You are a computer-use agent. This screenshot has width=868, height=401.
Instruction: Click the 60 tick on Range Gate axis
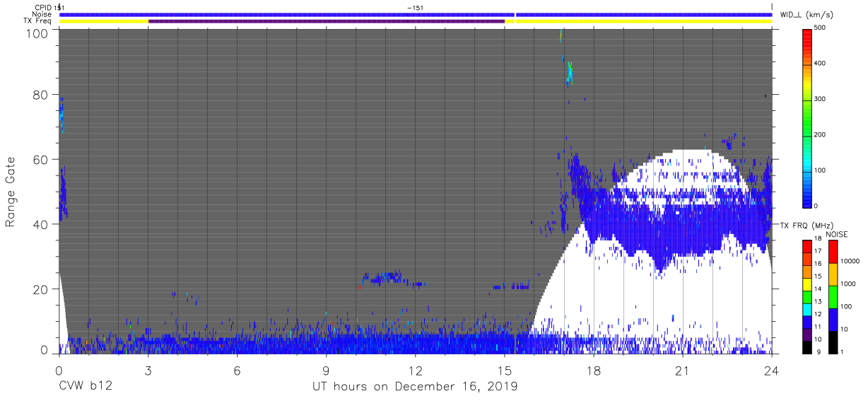coord(40,159)
